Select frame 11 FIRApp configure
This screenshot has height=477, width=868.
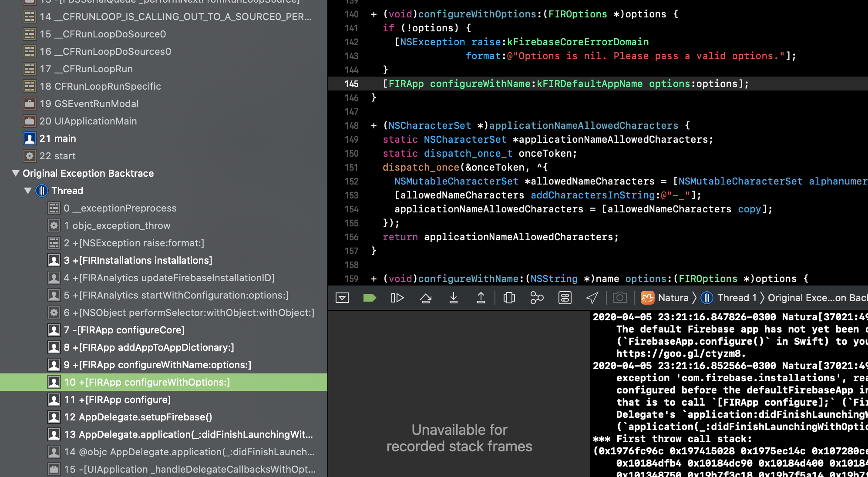164,400
